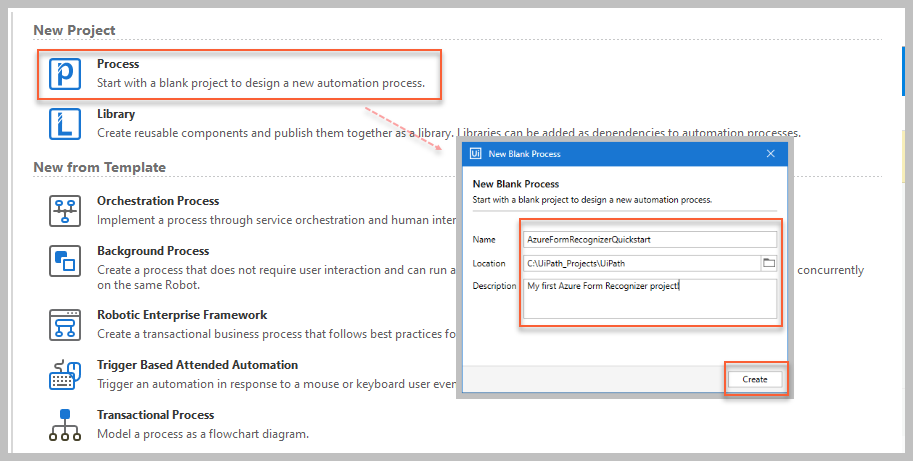Choose the Transactional Process title

pyautogui.click(x=155, y=415)
